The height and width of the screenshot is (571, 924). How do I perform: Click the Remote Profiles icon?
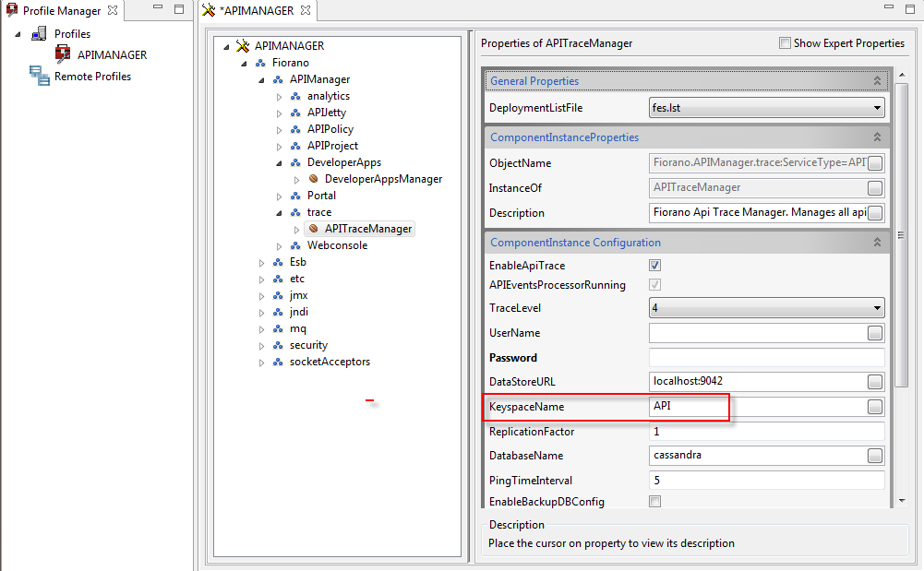(40, 76)
